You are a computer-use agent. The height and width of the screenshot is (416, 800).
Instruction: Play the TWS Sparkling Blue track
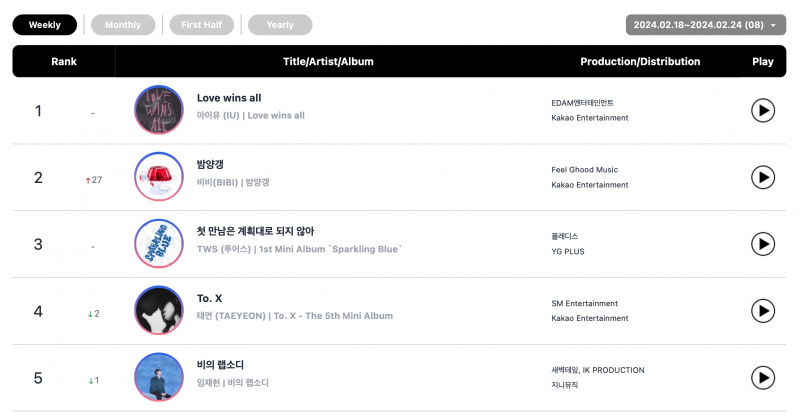[763, 244]
